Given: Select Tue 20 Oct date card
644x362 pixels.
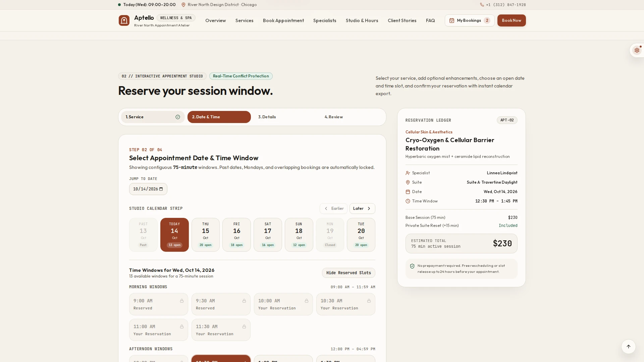Looking at the screenshot, I should pos(361,235).
